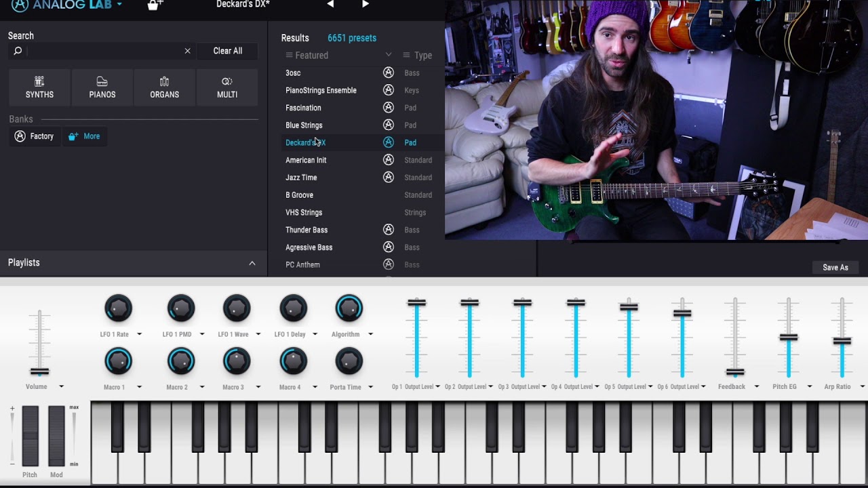Collapse the Playlists panel chevron
868x488 pixels.
click(252, 263)
